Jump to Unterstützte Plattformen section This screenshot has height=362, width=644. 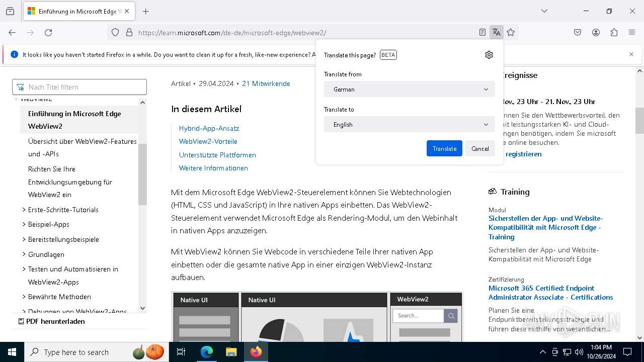coord(217,155)
